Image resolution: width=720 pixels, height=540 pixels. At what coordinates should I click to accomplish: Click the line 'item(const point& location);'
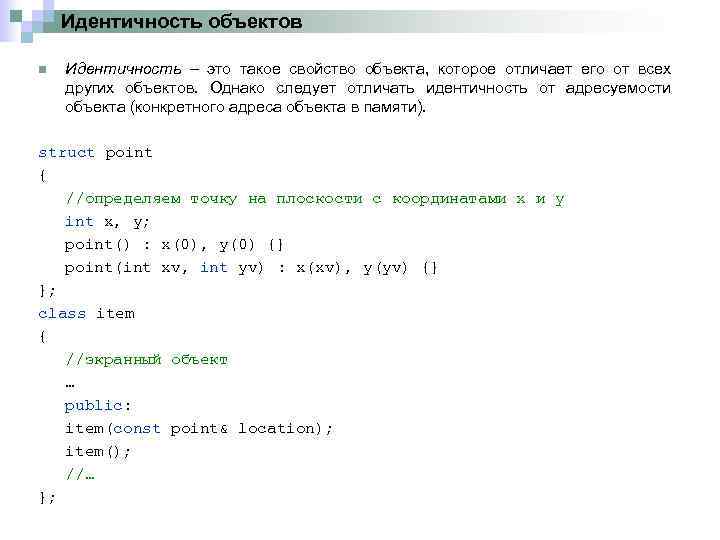pyautogui.click(x=198, y=428)
